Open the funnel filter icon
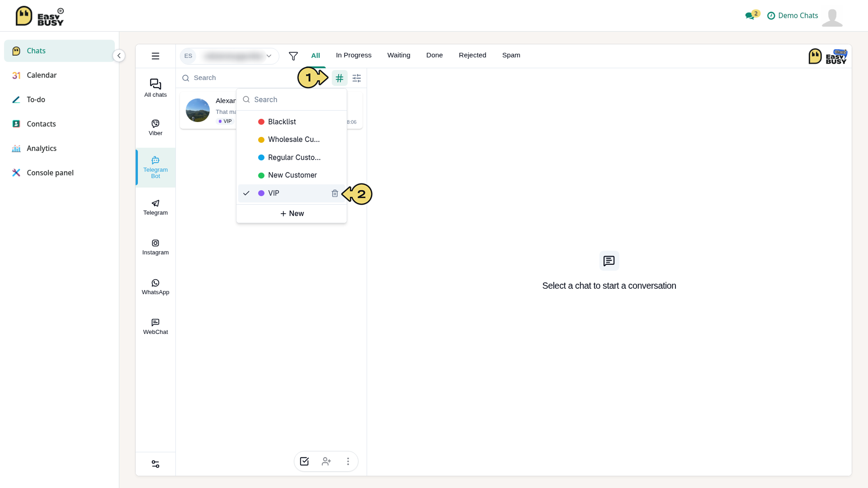Screen dimensions: 868x488 click(293, 56)
